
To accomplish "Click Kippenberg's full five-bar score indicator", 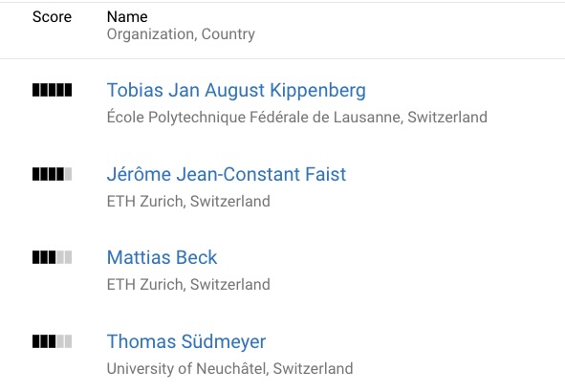I will pos(52,90).
